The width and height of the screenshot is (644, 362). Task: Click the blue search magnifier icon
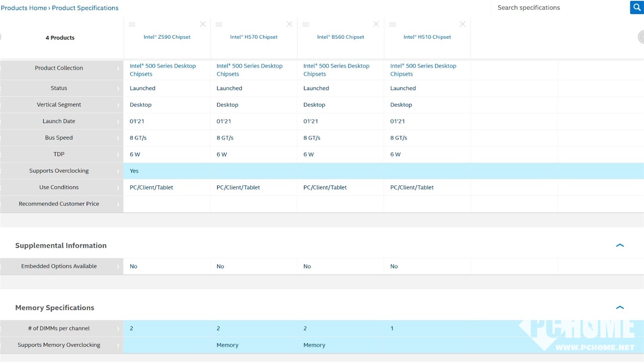pos(637,8)
